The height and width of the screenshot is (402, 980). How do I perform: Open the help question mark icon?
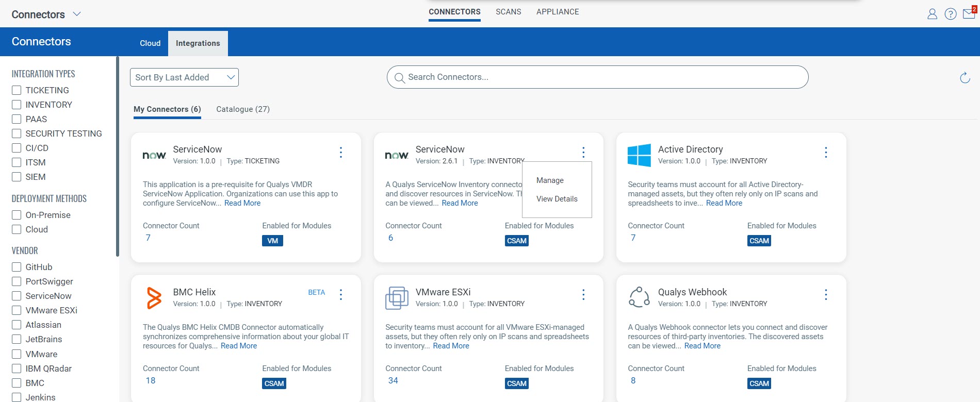tap(950, 14)
